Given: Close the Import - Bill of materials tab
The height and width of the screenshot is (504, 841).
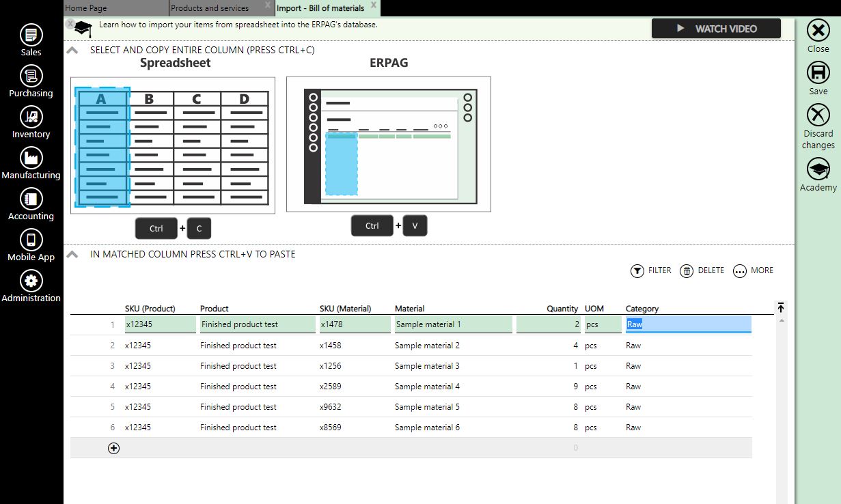Looking at the screenshot, I should pyautogui.click(x=374, y=5).
